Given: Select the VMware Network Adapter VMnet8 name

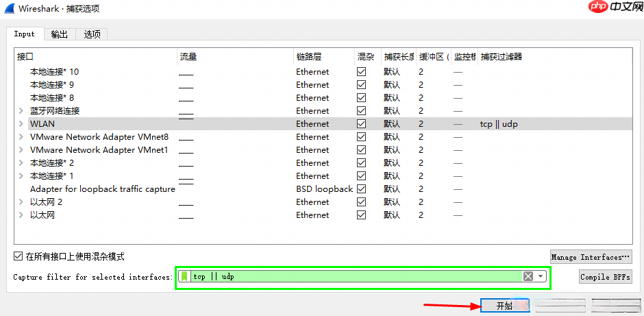Looking at the screenshot, I should tap(99, 137).
